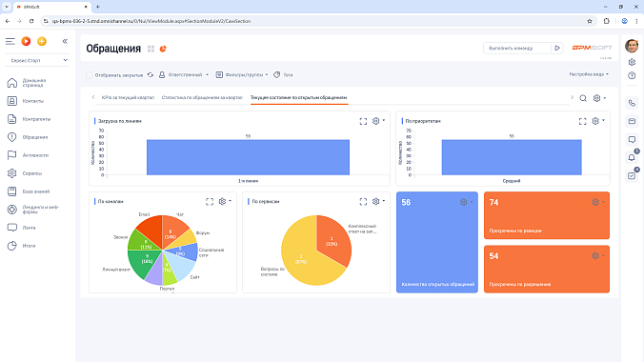Viewport: 644px width, 362px height.
Task: Open the dashboard search magnifier icon
Action: pyautogui.click(x=583, y=98)
